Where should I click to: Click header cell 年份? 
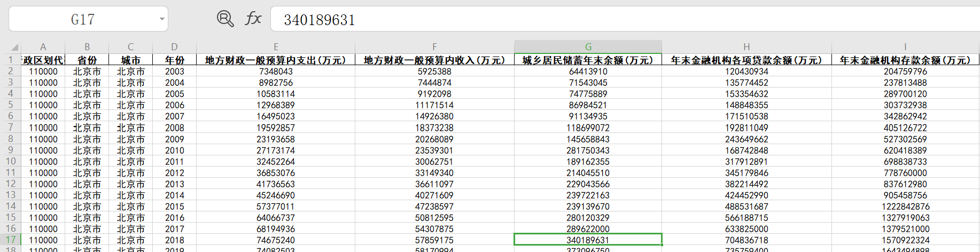[x=175, y=60]
